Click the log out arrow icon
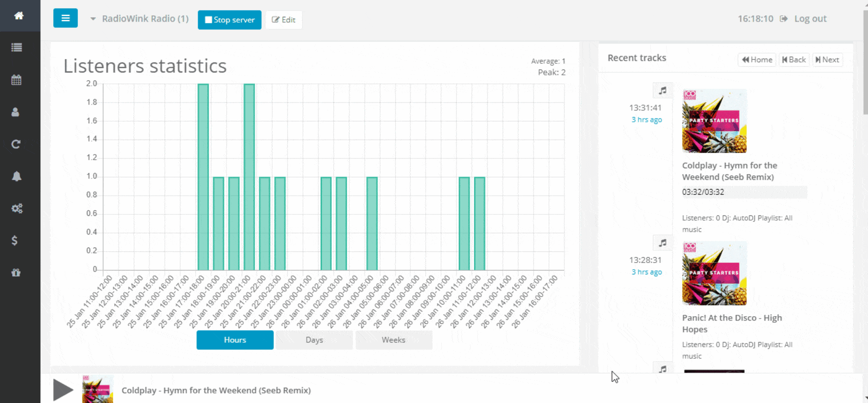Screen dimensions: 868x403 (784, 19)
